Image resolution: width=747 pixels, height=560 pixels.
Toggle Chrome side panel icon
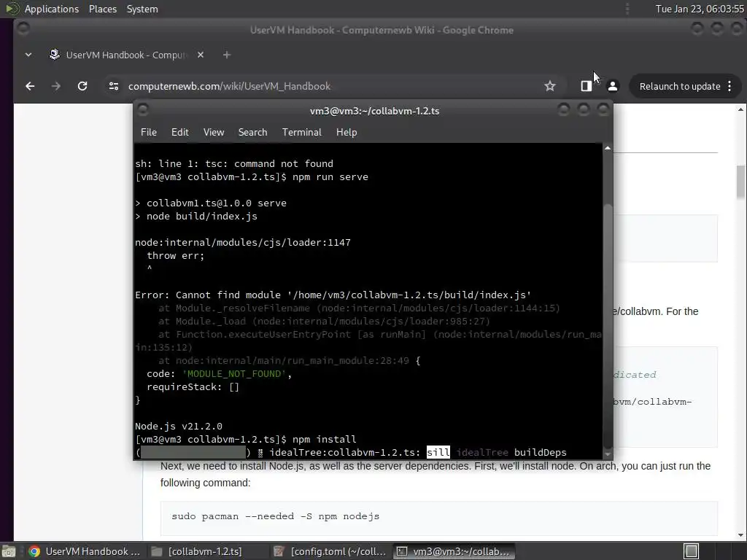[x=586, y=86]
